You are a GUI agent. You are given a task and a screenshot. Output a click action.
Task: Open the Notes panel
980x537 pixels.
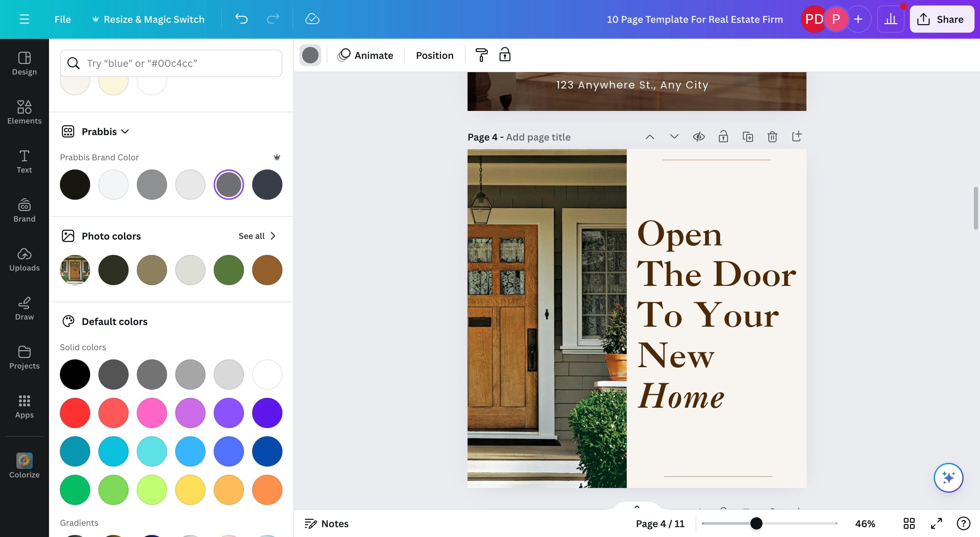[326, 523]
